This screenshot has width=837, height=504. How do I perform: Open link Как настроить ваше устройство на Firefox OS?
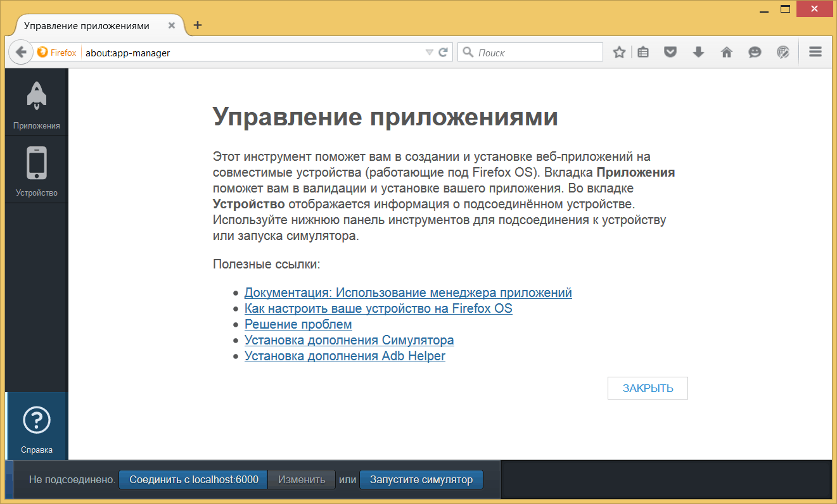pyautogui.click(x=378, y=308)
